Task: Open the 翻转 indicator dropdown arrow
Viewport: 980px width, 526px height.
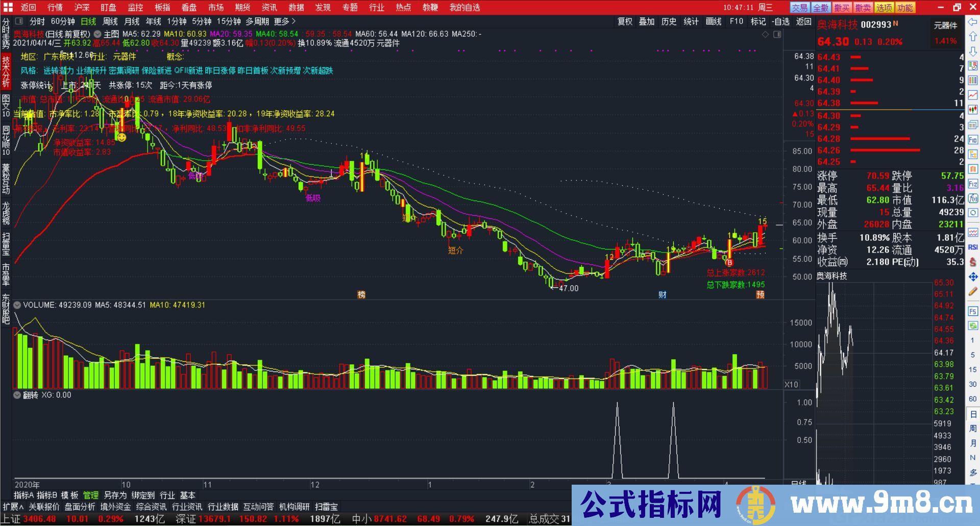Action: coord(17,395)
